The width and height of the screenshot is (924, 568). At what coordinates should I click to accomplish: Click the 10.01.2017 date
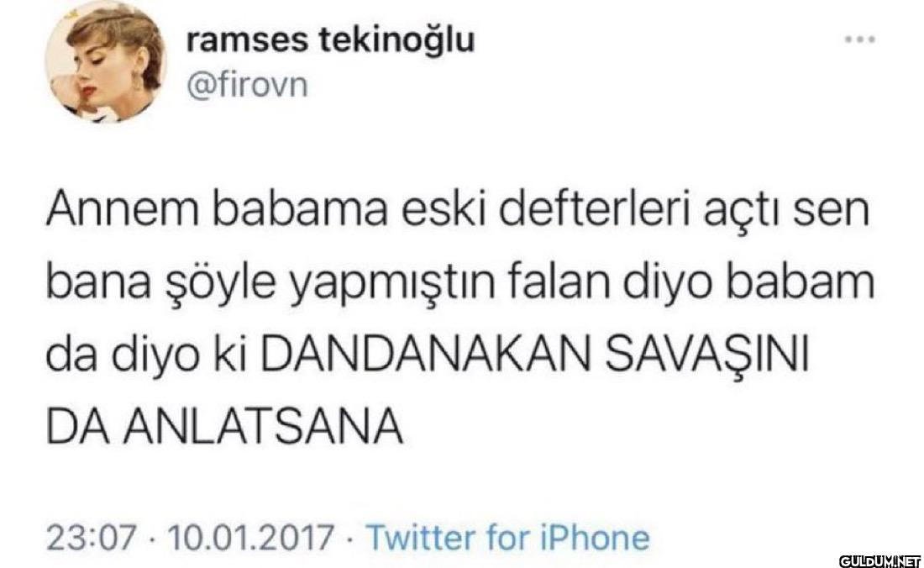[251, 538]
